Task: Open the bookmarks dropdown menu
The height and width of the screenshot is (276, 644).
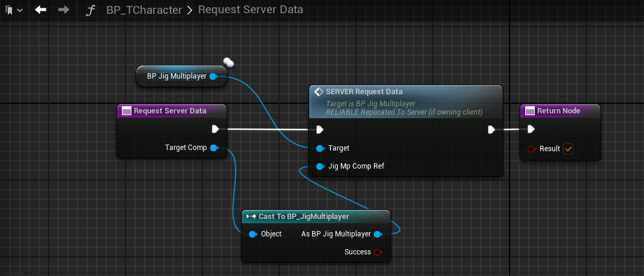Action: point(14,10)
